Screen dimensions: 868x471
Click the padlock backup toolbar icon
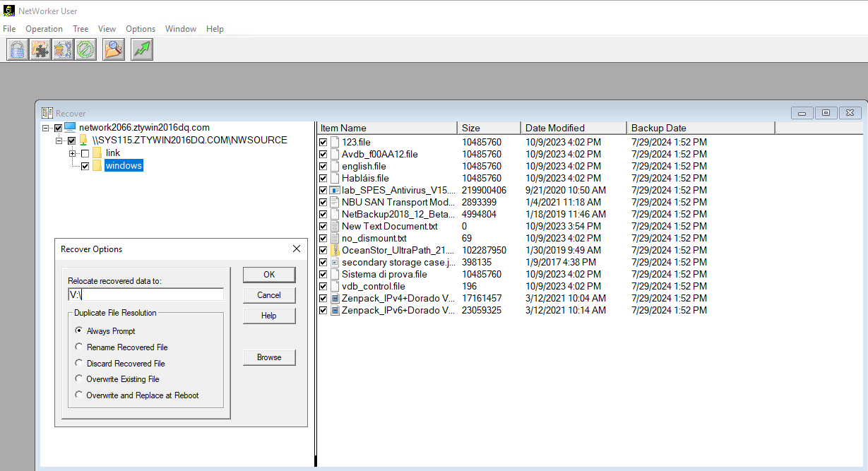(17, 49)
